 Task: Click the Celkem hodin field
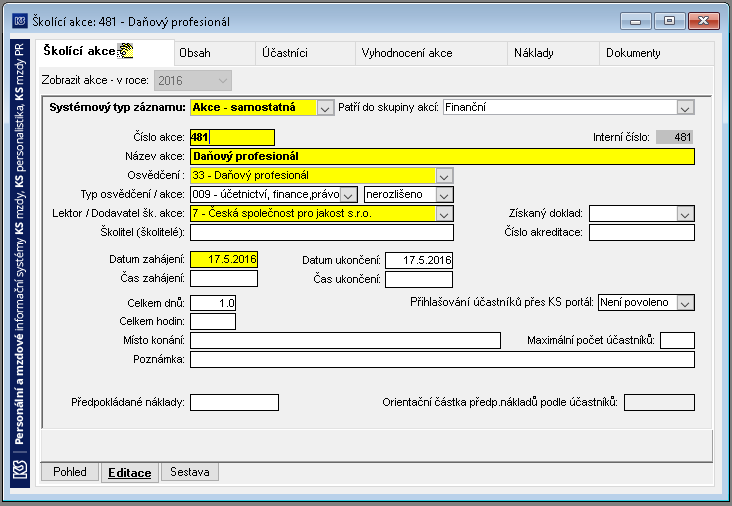click(213, 321)
